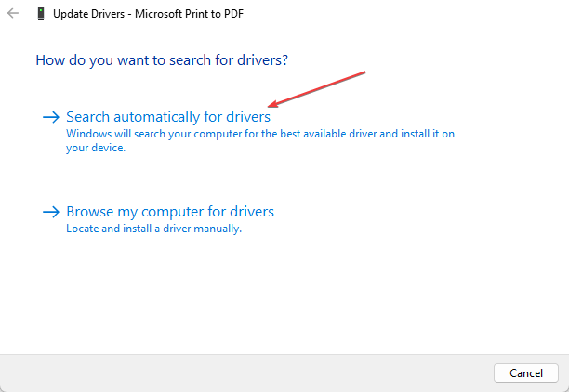Click the red annotation arrow's head
Viewport: 569px width, 392px height.
point(271,107)
